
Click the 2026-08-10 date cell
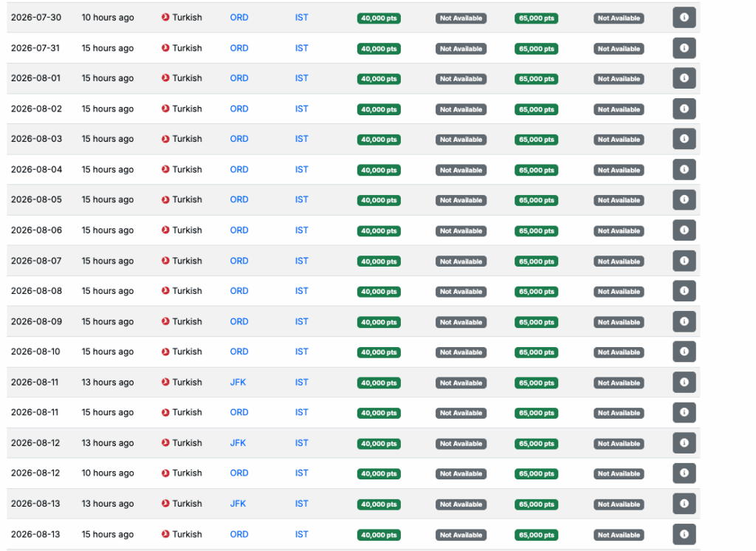coord(35,352)
